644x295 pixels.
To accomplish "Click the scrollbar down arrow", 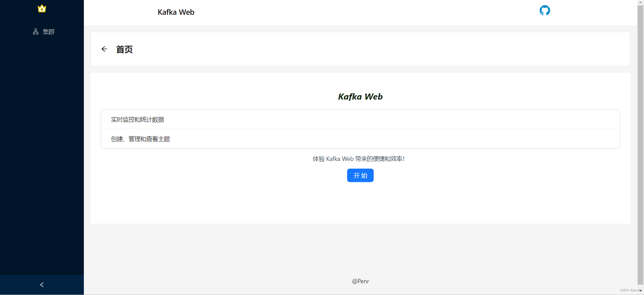I will click(640, 291).
